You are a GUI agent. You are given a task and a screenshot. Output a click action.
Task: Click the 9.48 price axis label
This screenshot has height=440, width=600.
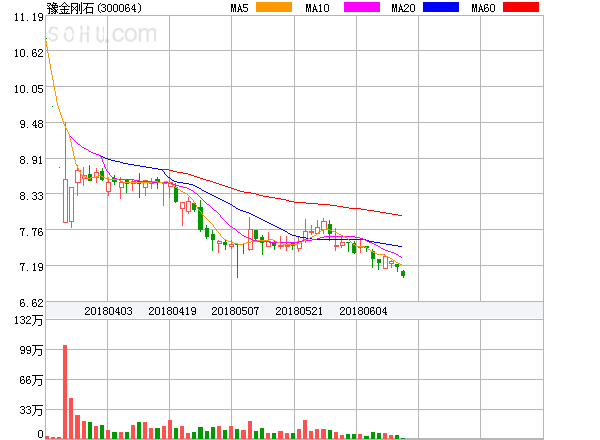31,124
